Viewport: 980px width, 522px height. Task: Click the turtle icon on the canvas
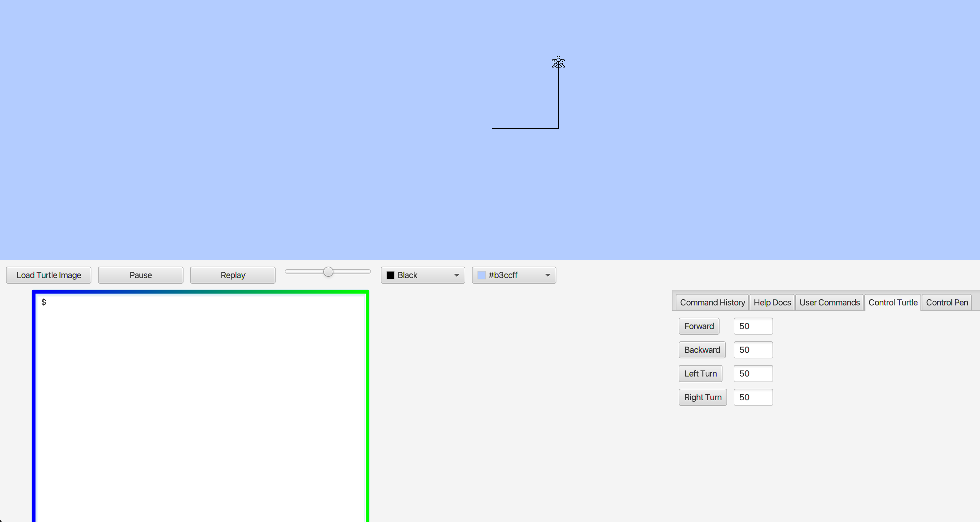click(x=558, y=63)
